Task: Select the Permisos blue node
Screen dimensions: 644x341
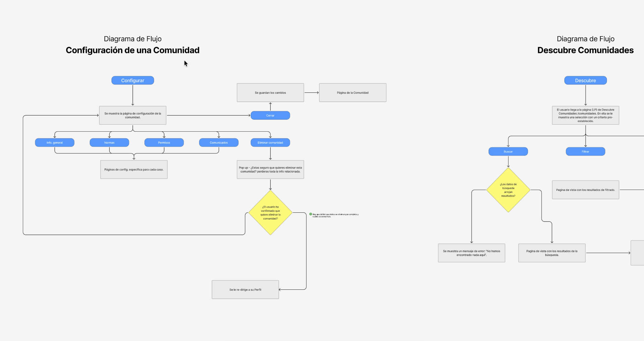Action: click(x=164, y=143)
